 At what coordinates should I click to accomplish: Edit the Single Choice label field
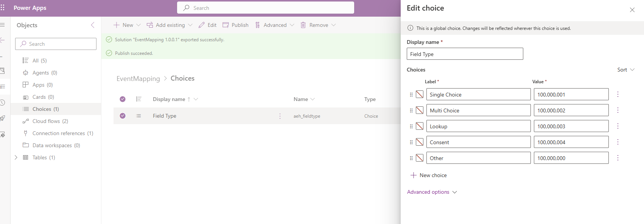click(x=479, y=94)
